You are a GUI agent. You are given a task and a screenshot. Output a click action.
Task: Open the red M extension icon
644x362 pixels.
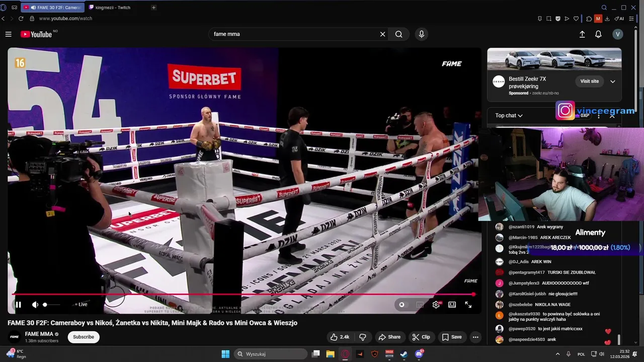click(x=598, y=19)
